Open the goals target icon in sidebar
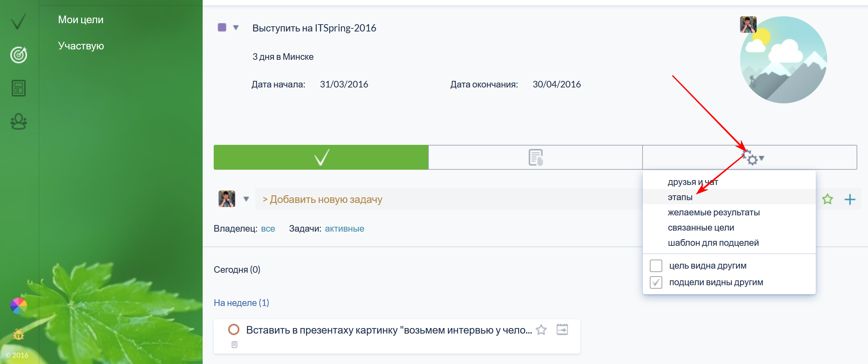 pos(19,55)
